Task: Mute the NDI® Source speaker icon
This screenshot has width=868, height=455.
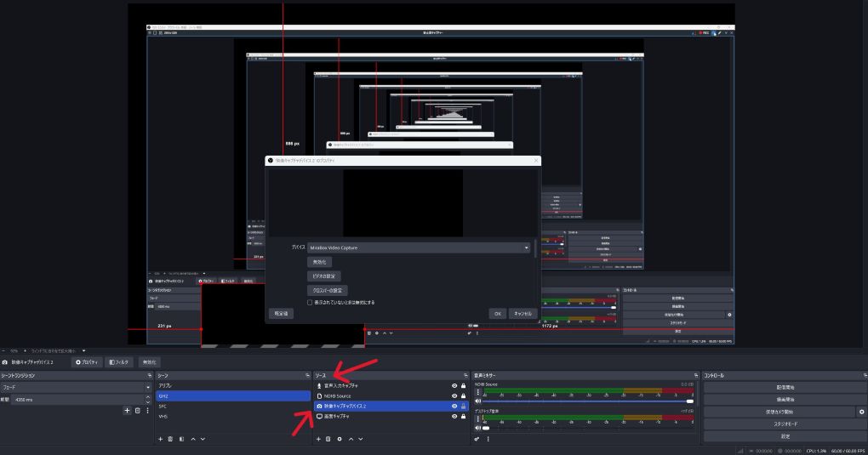Action: pyautogui.click(x=478, y=401)
